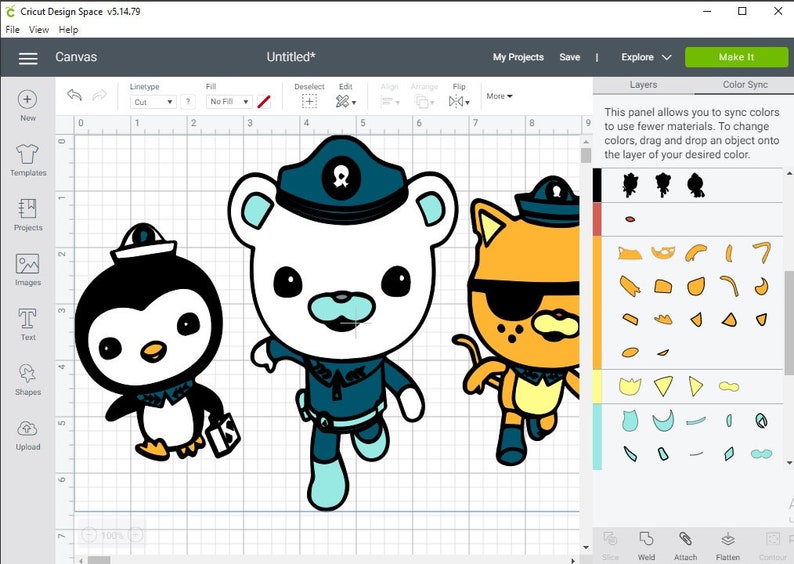
Task: Click the yellow color bar in Color Sync
Action: coord(598,386)
